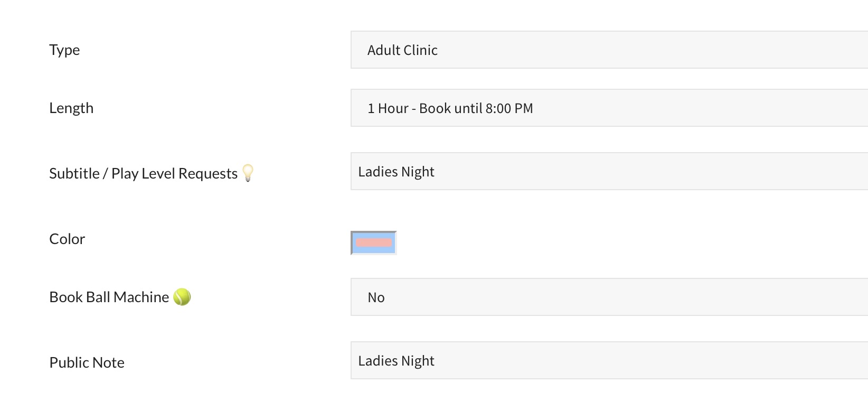This screenshot has height=411, width=868.
Task: Click the Length field label
Action: pyautogui.click(x=71, y=108)
